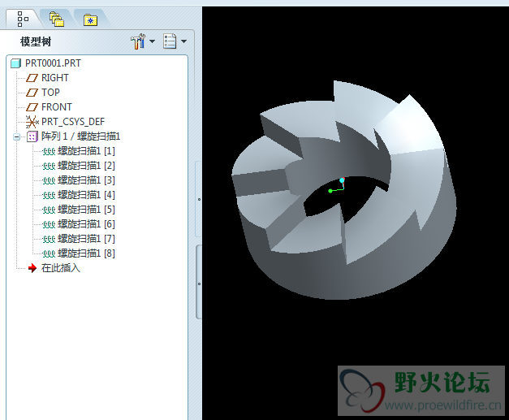Viewport: 509px width, 420px height.
Task: Switch to the Model Tree navigator tab
Action: [x=23, y=19]
